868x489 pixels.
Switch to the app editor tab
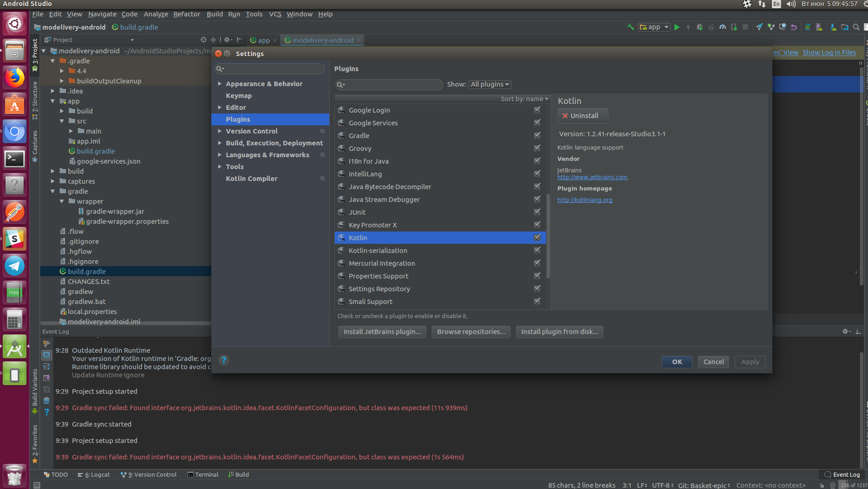coord(263,40)
